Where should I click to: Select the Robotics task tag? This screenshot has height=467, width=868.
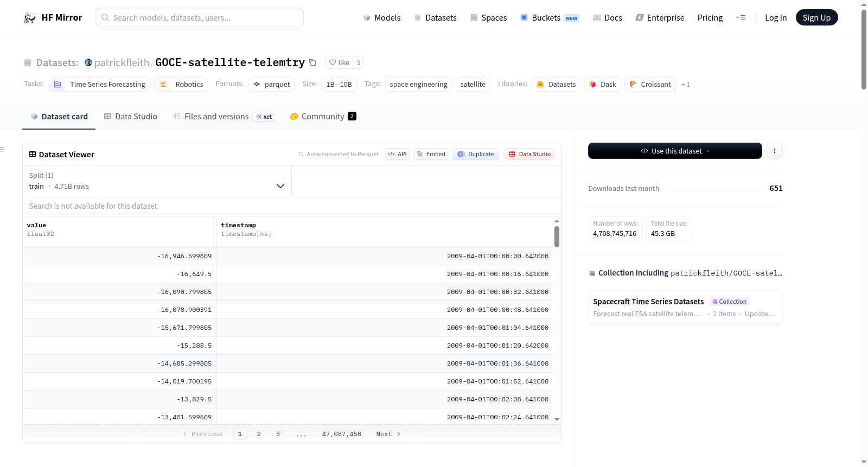[181, 84]
